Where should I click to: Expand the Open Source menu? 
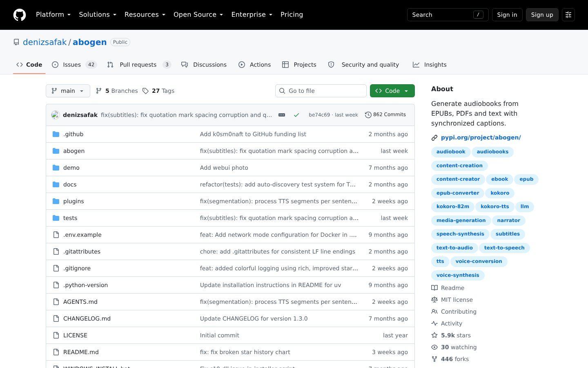tap(198, 15)
